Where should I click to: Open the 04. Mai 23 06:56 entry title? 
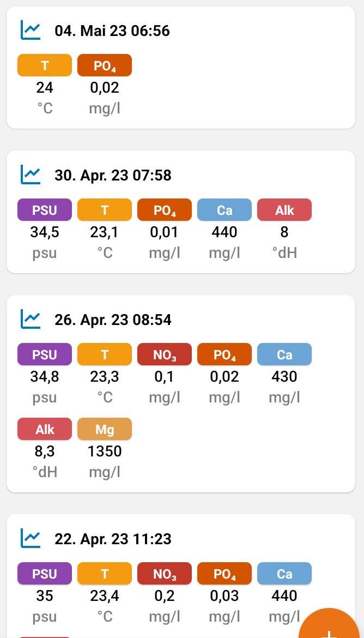coord(112,31)
